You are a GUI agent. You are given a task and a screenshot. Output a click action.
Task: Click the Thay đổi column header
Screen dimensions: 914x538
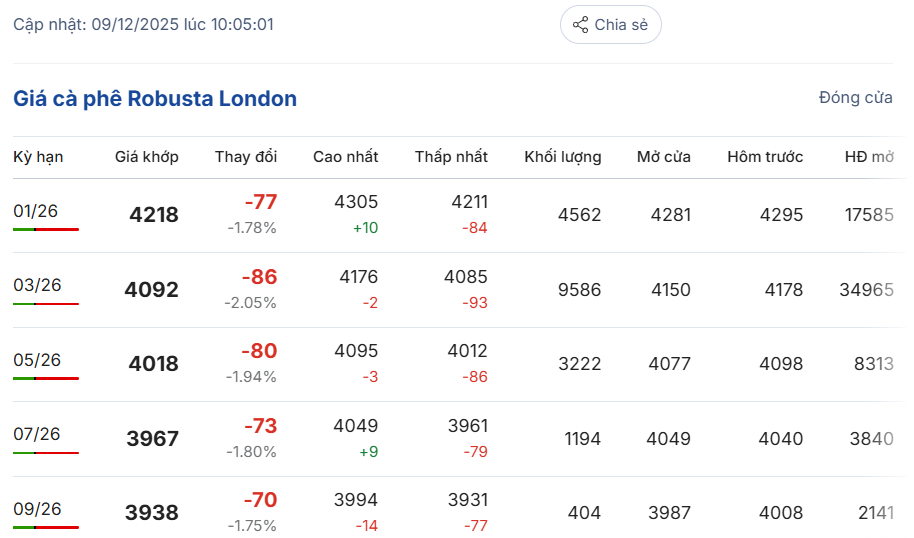[x=246, y=157]
